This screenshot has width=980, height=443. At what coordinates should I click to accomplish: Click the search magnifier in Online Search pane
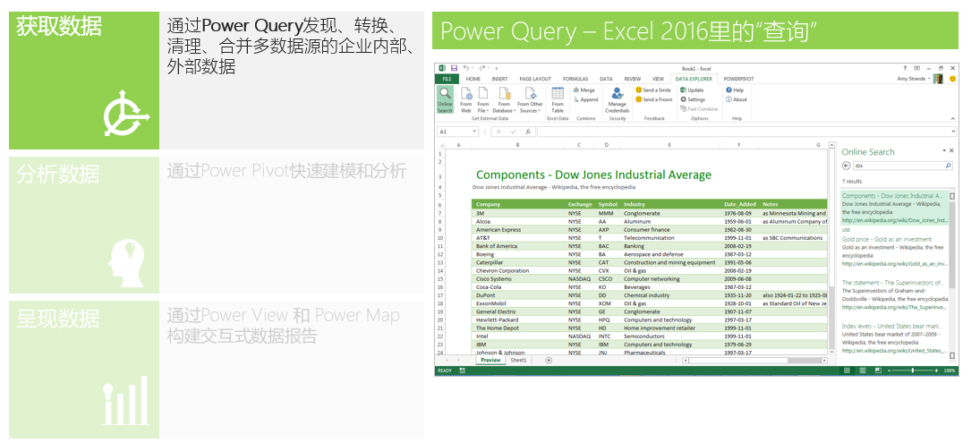coord(948,166)
